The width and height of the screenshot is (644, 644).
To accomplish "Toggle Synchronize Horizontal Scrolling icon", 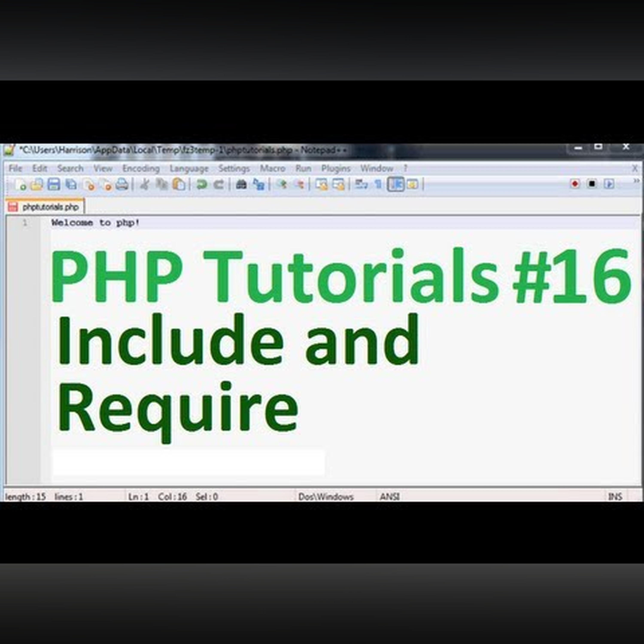I will 339,184.
